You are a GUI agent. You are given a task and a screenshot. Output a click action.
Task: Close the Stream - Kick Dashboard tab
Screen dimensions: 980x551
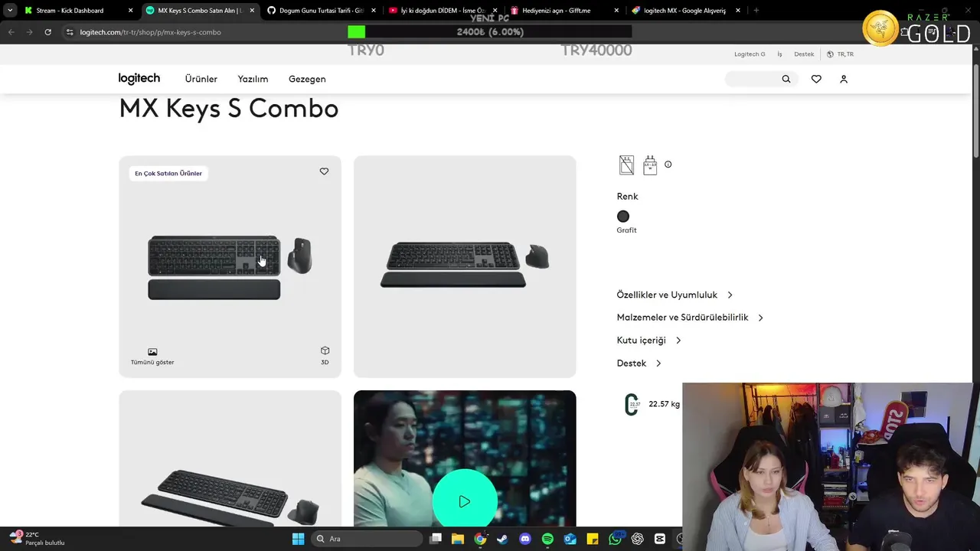(x=130, y=11)
